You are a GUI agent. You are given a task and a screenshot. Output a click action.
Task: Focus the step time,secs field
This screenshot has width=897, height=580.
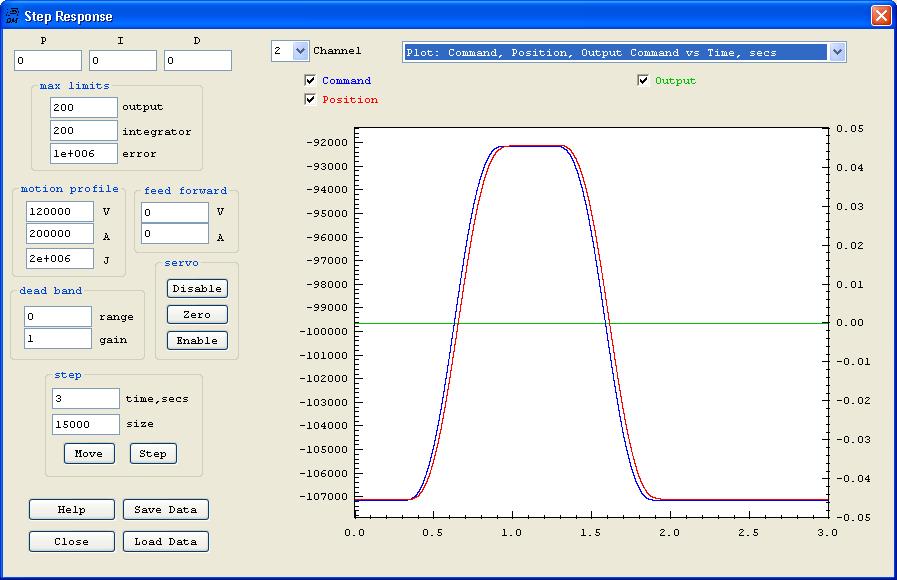click(85, 399)
